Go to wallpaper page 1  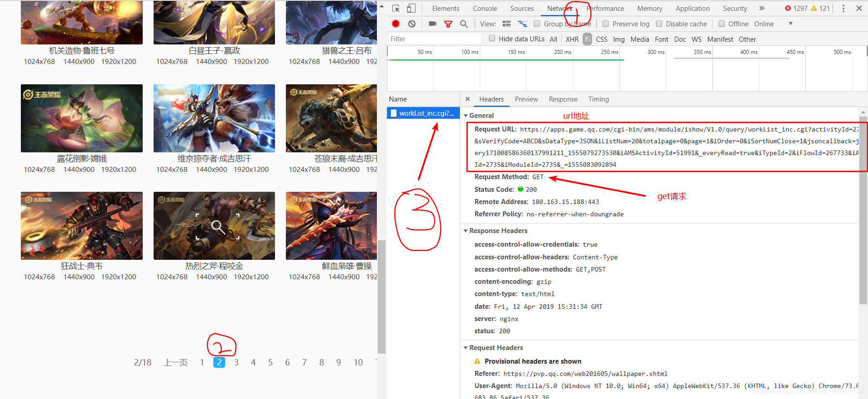[202, 362]
